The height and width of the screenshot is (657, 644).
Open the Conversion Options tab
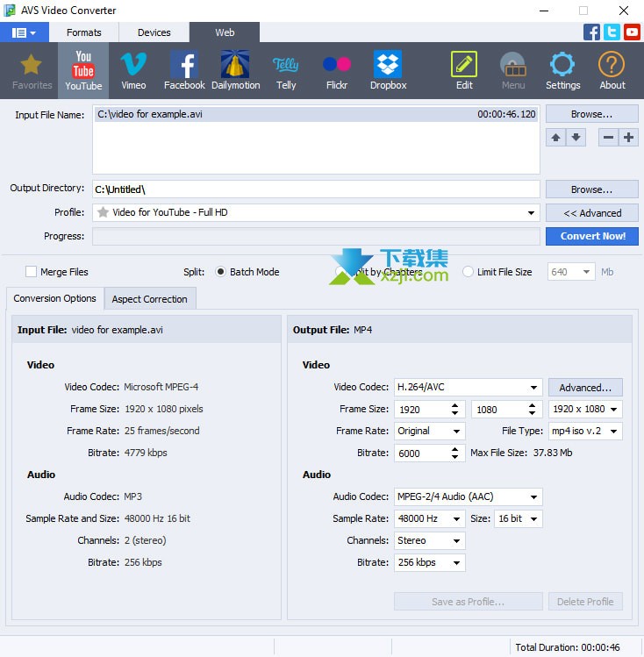[x=55, y=298]
